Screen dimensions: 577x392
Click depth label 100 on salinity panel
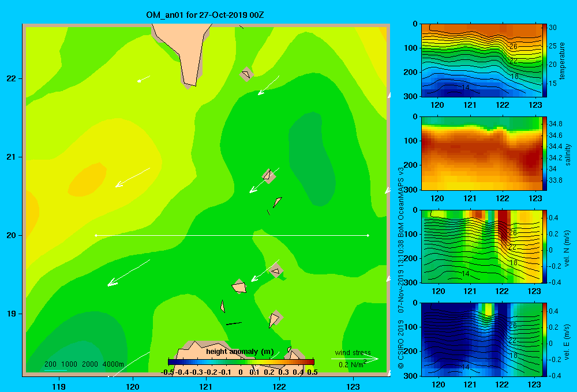pyautogui.click(x=411, y=141)
